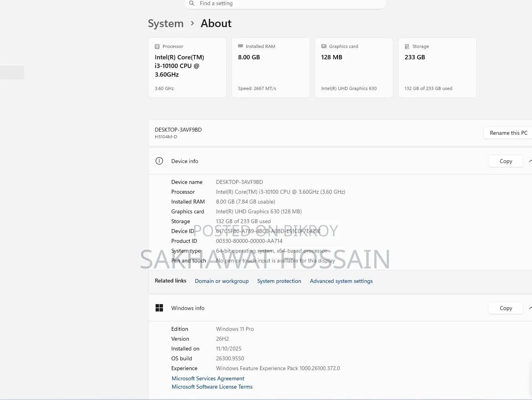Viewport: 532px width, 400px height.
Task: Open Microsoft Services Agreement link
Action: pyautogui.click(x=208, y=378)
